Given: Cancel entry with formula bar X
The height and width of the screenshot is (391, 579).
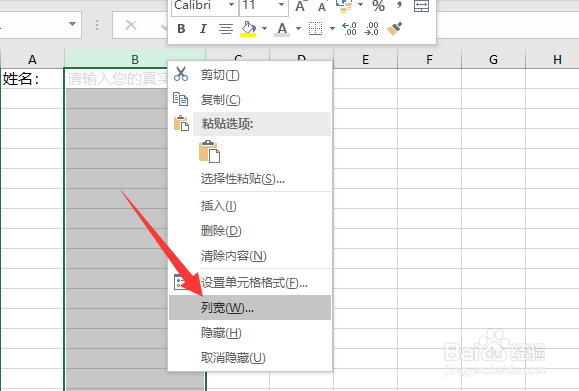Looking at the screenshot, I should coord(131,25).
